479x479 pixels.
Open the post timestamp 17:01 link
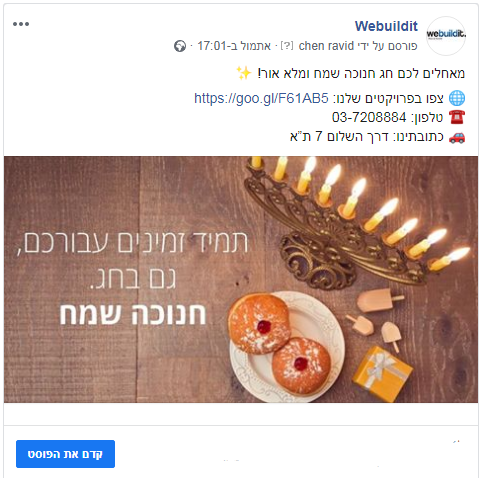[x=234, y=46]
